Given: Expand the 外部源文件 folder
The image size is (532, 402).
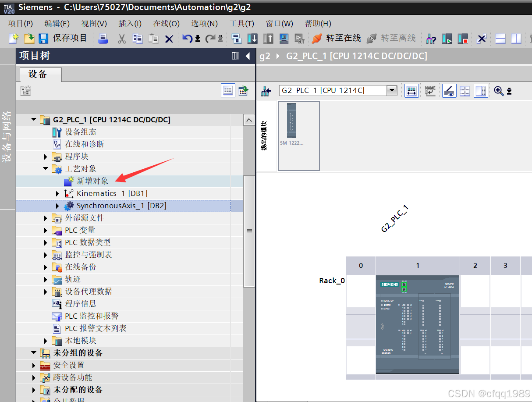Looking at the screenshot, I should tap(46, 218).
